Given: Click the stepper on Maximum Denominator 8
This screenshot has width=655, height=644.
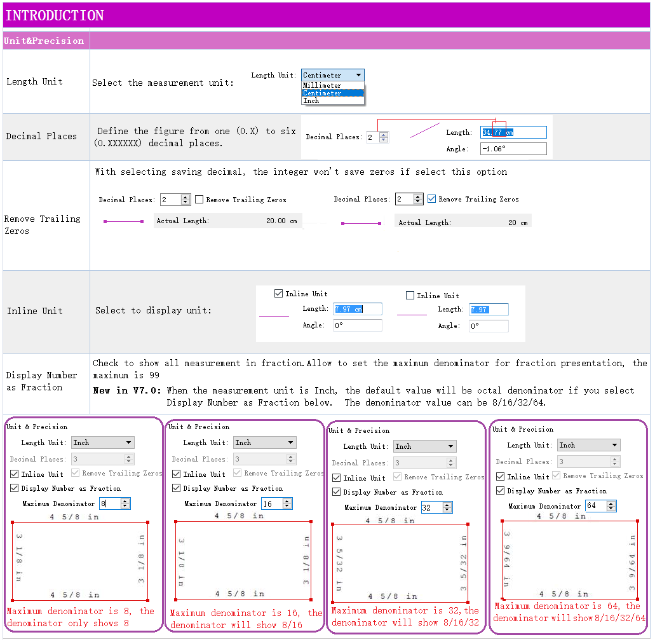Looking at the screenshot, I should [125, 504].
